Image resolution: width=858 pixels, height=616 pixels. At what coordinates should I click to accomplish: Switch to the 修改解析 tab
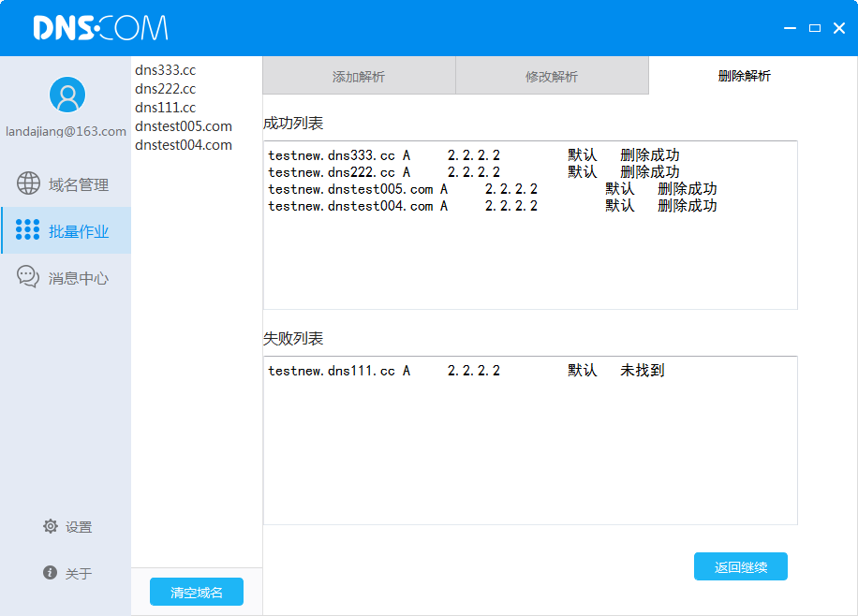tap(552, 76)
